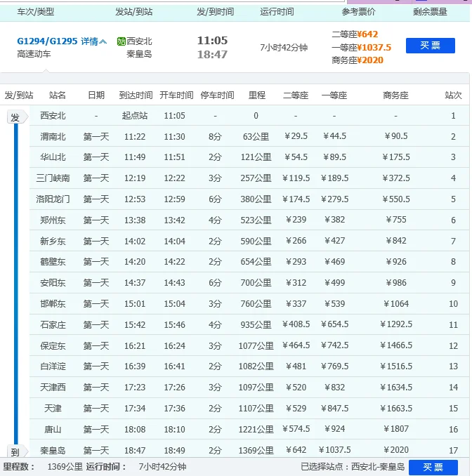The width and height of the screenshot is (472, 476).
Task: Click the 到达时间 column header
Action: 136,95
